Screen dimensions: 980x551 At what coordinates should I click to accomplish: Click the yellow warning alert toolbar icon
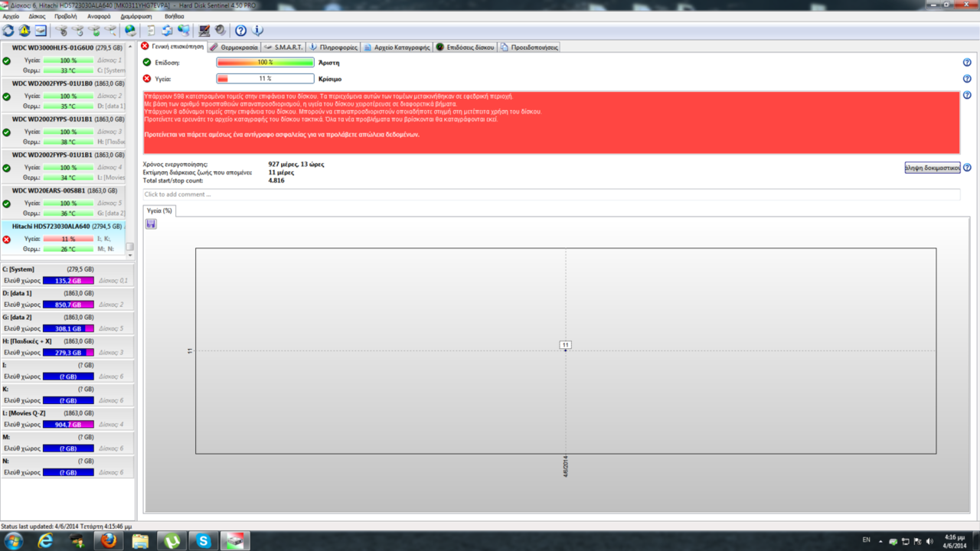(x=24, y=31)
